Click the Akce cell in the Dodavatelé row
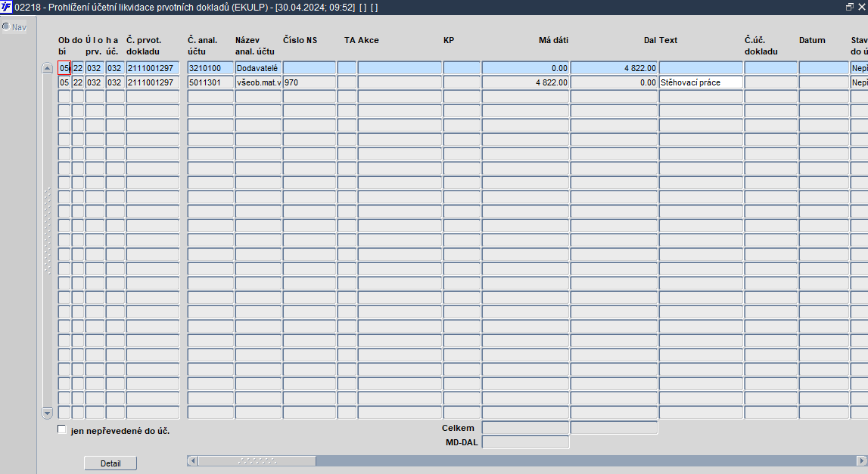This screenshot has width=868, height=474. [x=400, y=68]
